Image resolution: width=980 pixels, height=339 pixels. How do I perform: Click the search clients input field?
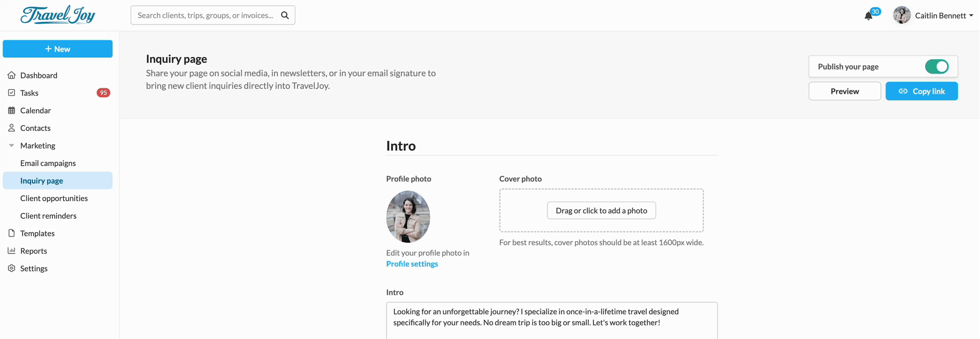pyautogui.click(x=205, y=15)
